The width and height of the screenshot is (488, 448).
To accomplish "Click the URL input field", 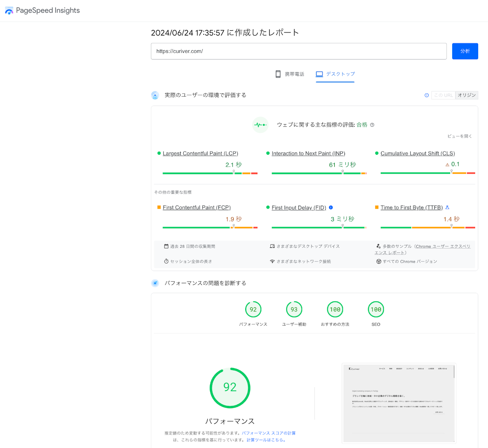I will [298, 51].
